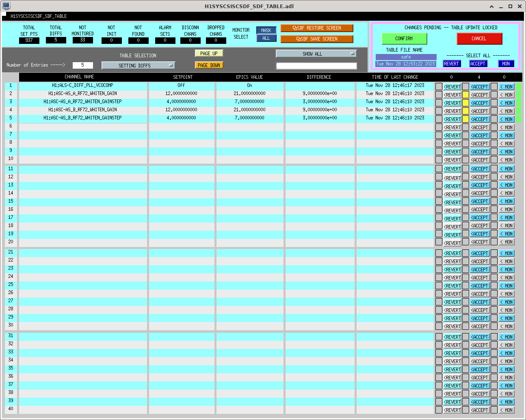Click the NOT MONITORED value 33
The image size is (526, 420).
click(82, 40)
